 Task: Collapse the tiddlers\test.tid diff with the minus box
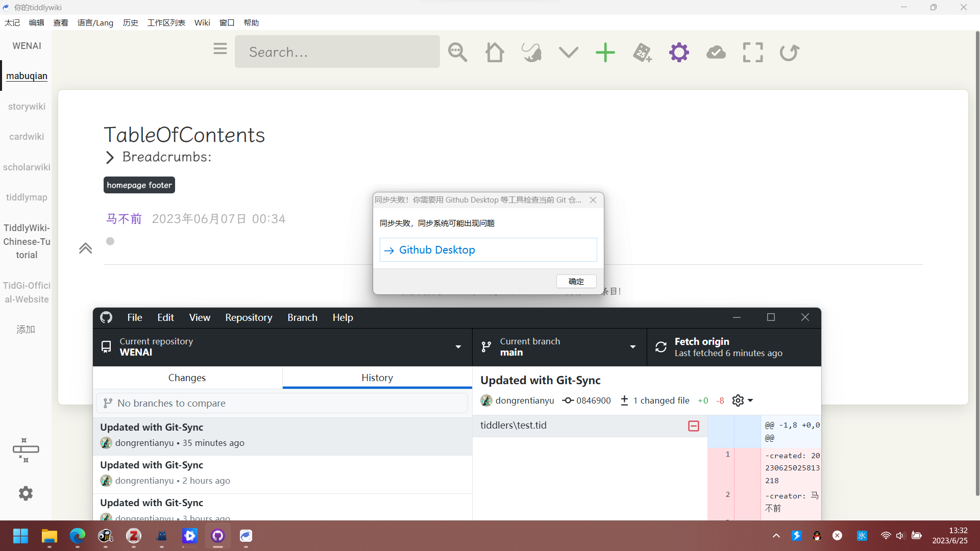pos(693,425)
